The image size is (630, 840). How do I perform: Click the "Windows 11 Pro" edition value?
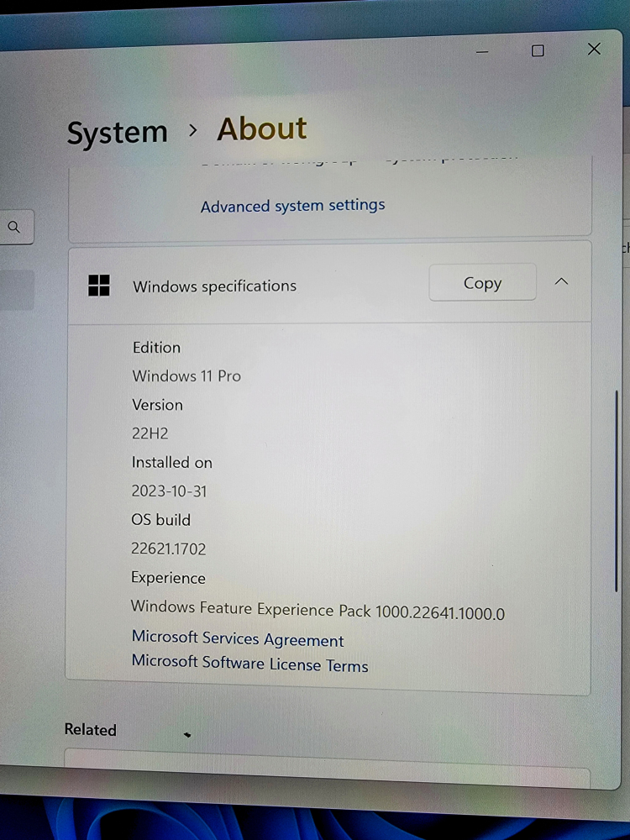tap(186, 375)
